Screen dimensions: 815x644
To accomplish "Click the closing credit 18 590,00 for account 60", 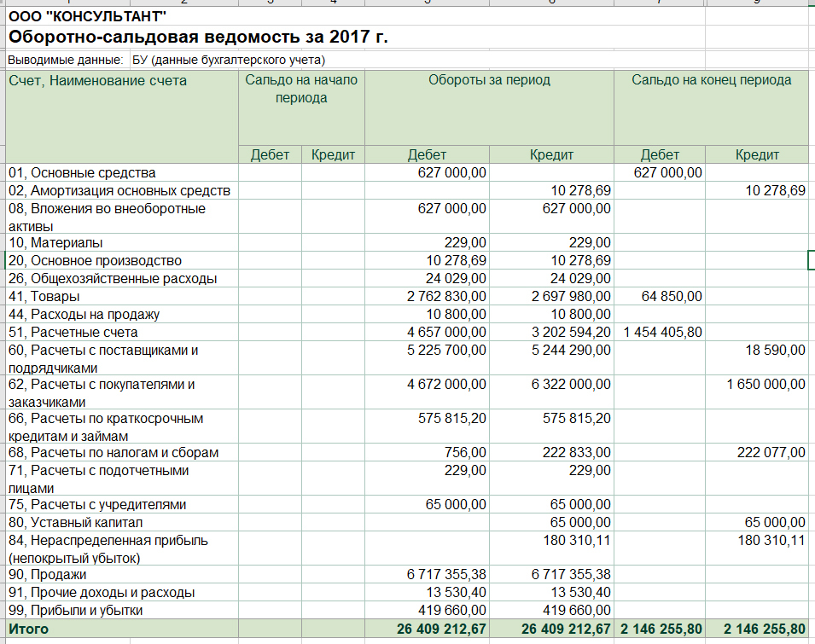I will [775, 350].
